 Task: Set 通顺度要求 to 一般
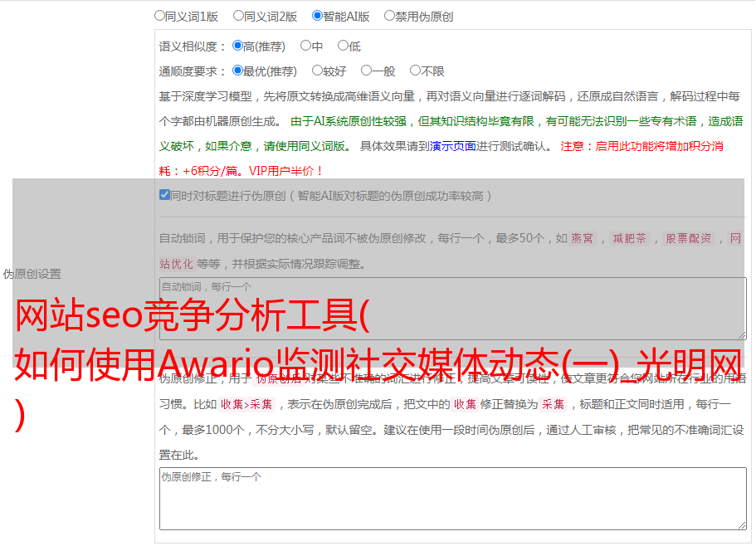click(367, 71)
